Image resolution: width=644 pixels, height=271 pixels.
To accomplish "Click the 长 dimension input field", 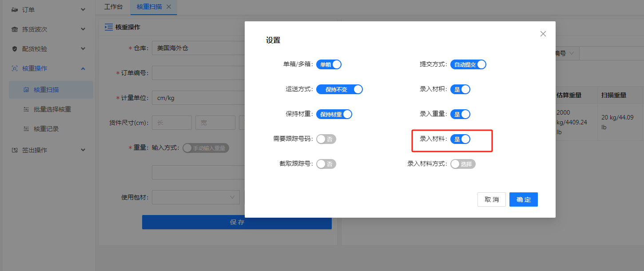I will [x=172, y=123].
